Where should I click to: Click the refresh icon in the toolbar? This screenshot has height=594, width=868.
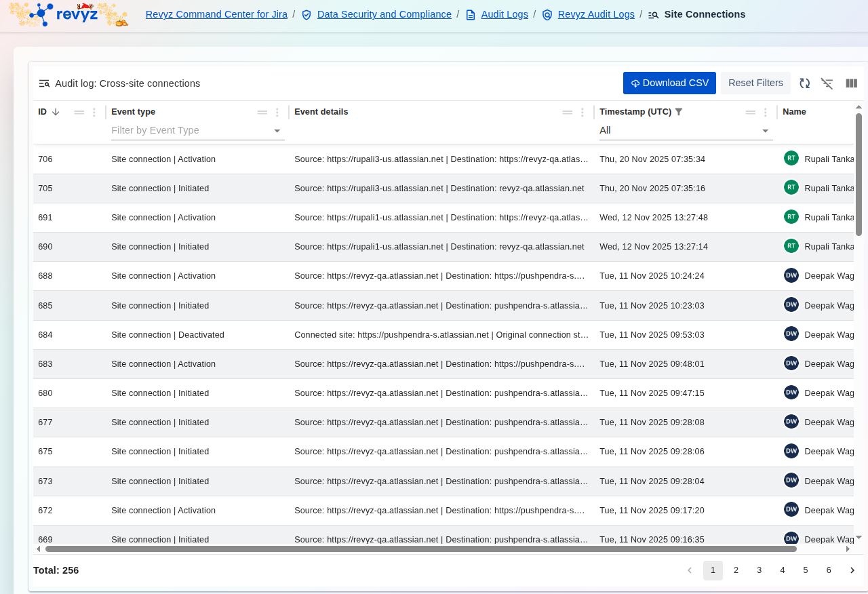click(804, 83)
